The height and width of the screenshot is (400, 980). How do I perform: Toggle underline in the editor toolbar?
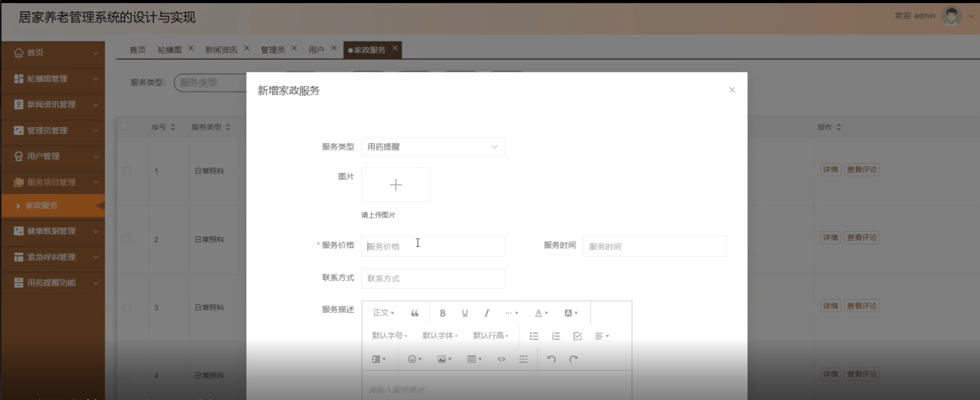464,313
